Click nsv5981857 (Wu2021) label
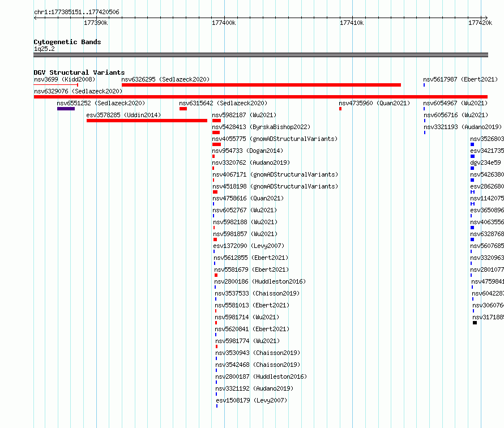 [245, 234]
